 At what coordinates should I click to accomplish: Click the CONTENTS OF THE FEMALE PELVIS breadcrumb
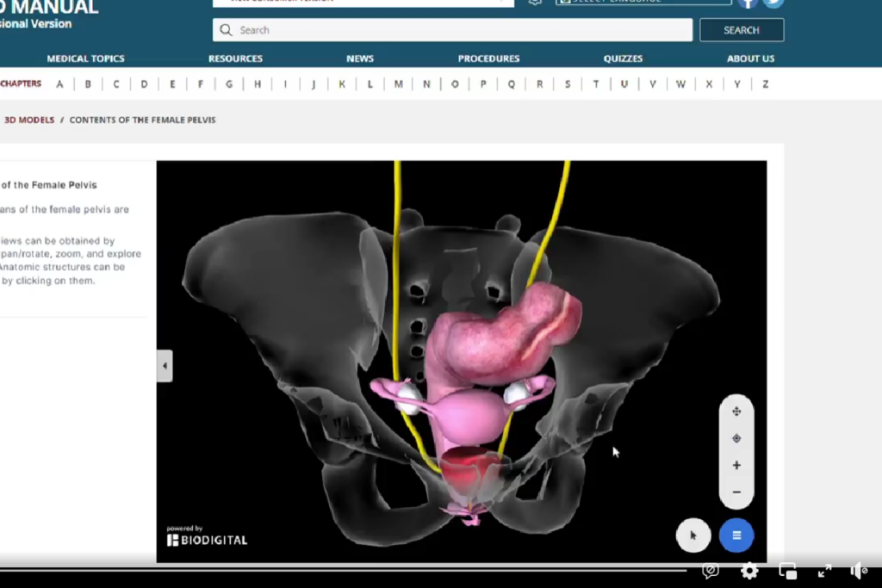(x=142, y=120)
